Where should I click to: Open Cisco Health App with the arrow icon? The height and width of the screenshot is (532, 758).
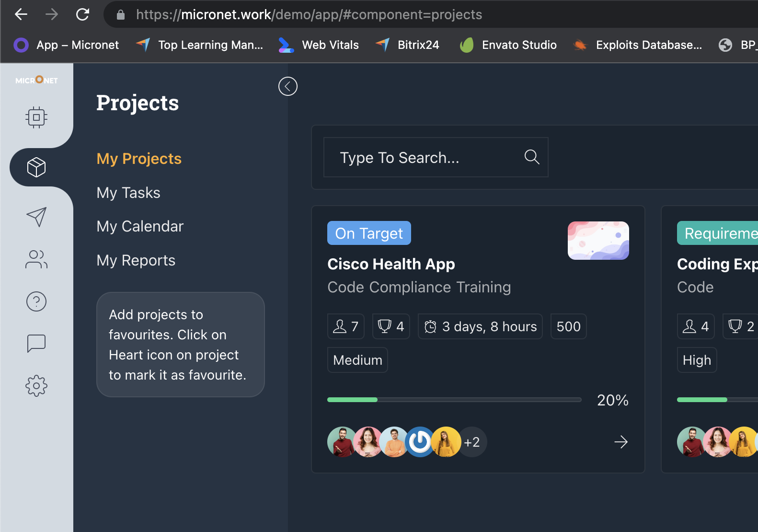621,442
